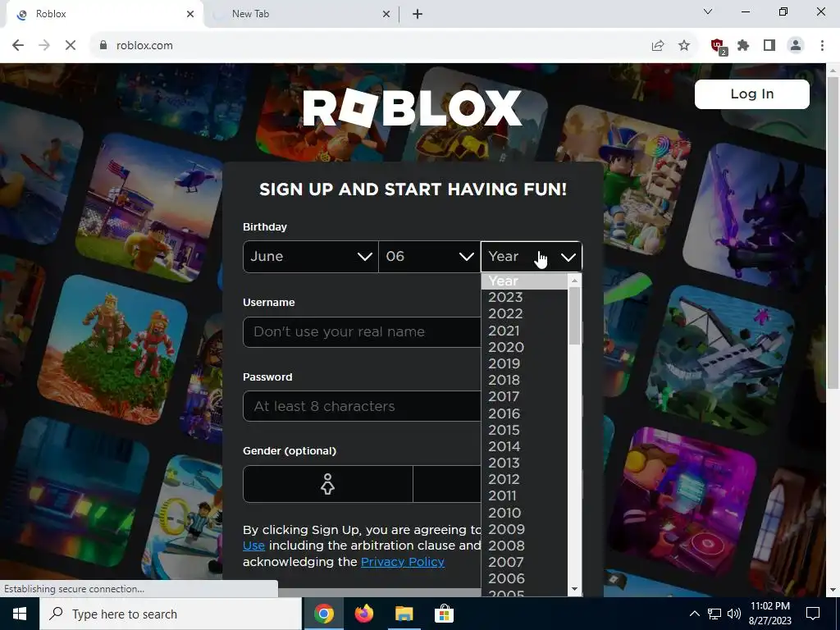Collapse the Year dropdown
Screen dimensions: 840x630
tap(531, 257)
